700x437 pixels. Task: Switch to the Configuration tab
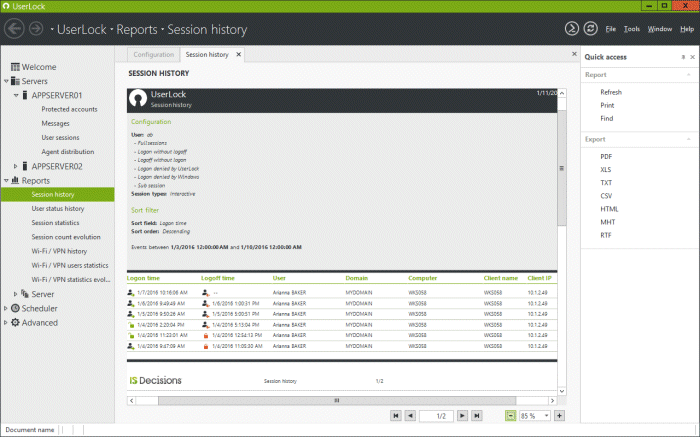153,54
